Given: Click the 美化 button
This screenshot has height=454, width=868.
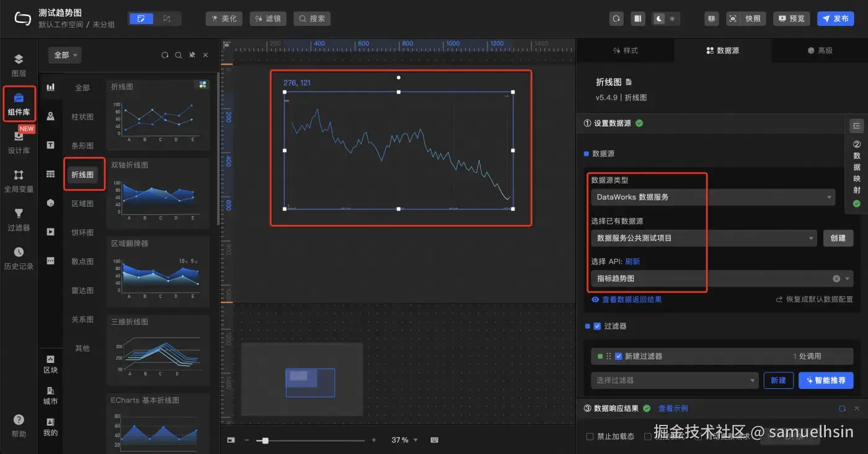Looking at the screenshot, I should coord(224,19).
